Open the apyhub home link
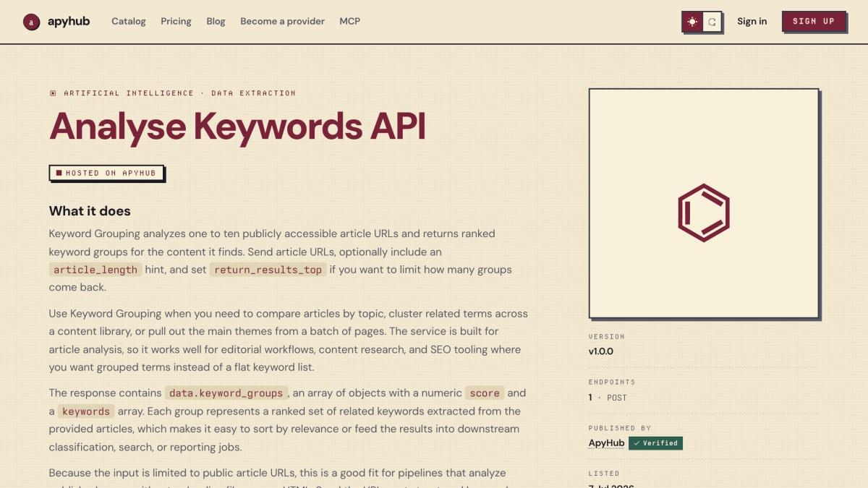Image resolution: width=868 pixels, height=488 pixels. [56, 22]
